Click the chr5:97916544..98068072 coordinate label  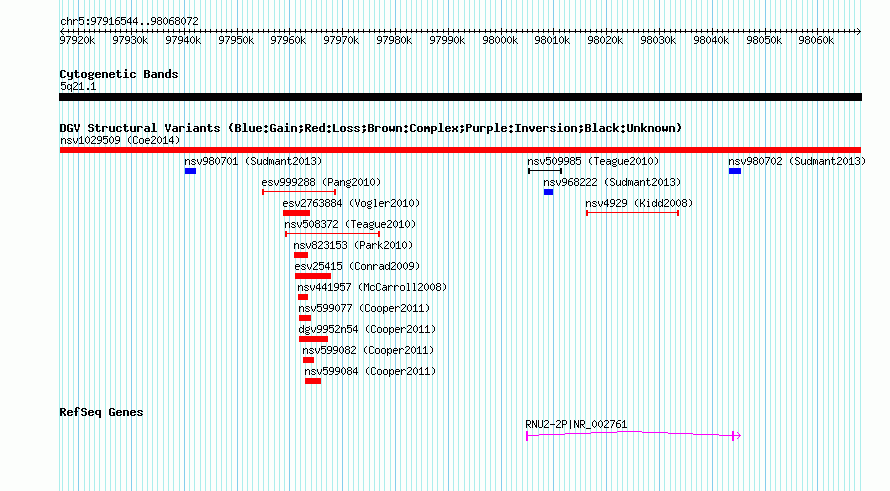pyautogui.click(x=129, y=22)
